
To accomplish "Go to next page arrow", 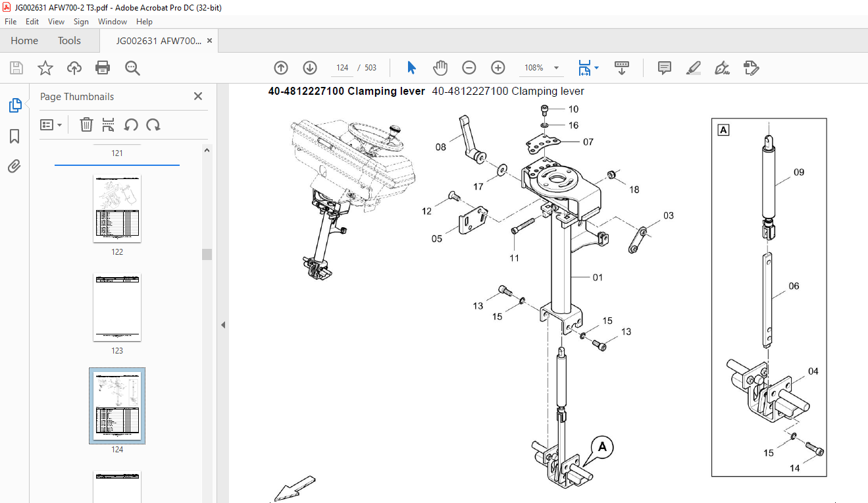I will pos(310,68).
